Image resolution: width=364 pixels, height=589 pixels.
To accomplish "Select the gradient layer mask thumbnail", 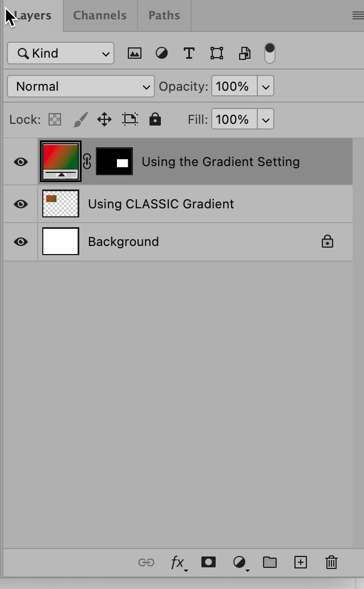I will 114,162.
